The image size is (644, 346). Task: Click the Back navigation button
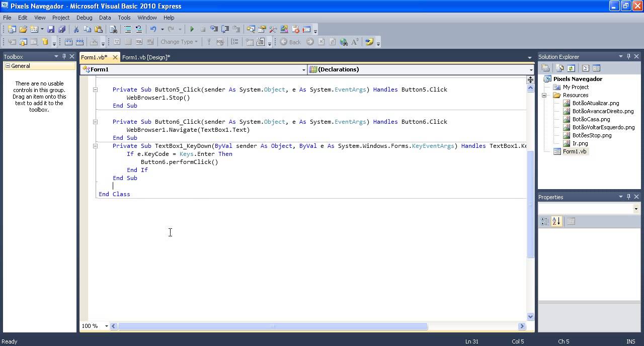[x=290, y=42]
